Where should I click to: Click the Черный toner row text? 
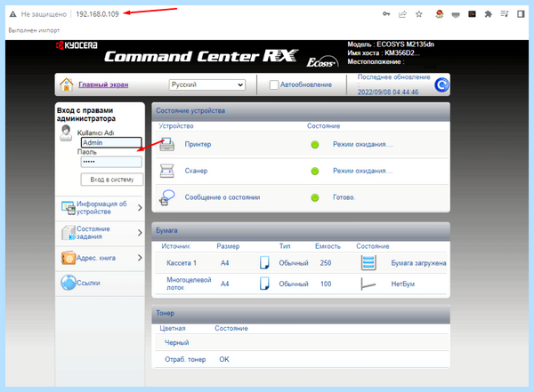pos(177,342)
